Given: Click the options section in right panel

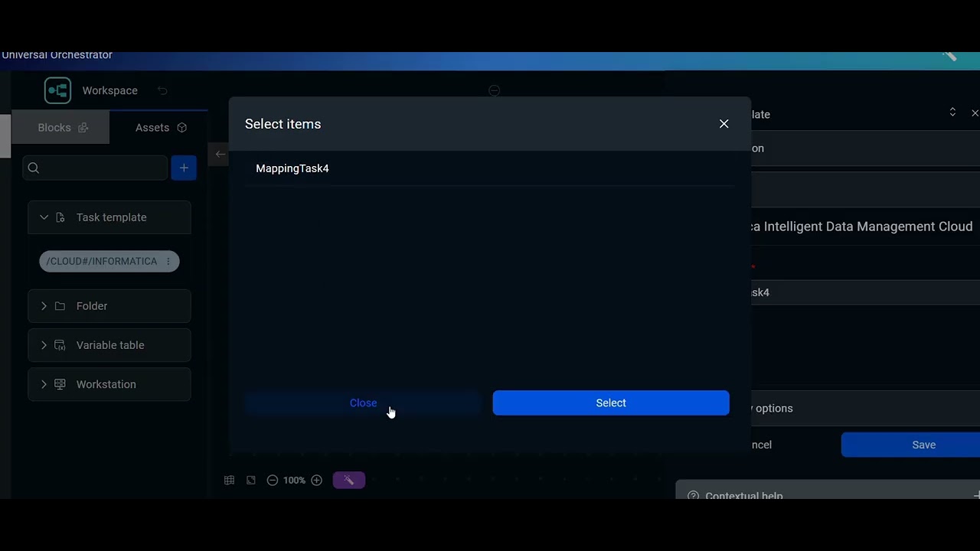Looking at the screenshot, I should pyautogui.click(x=866, y=408).
